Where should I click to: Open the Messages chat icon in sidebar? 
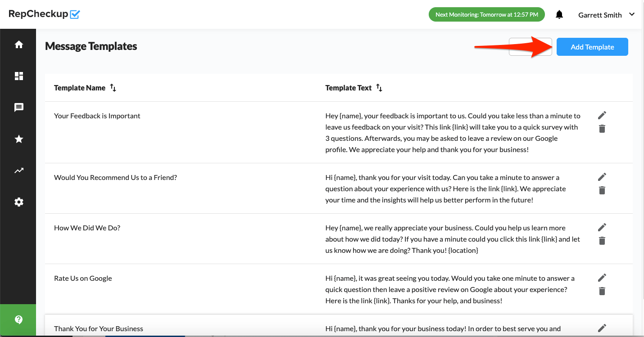click(19, 108)
